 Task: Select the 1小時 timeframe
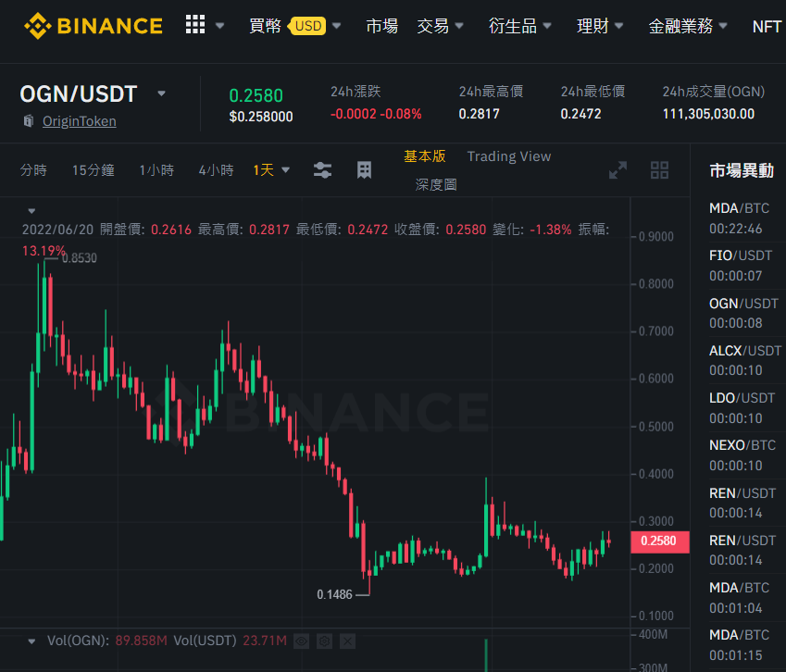(156, 170)
